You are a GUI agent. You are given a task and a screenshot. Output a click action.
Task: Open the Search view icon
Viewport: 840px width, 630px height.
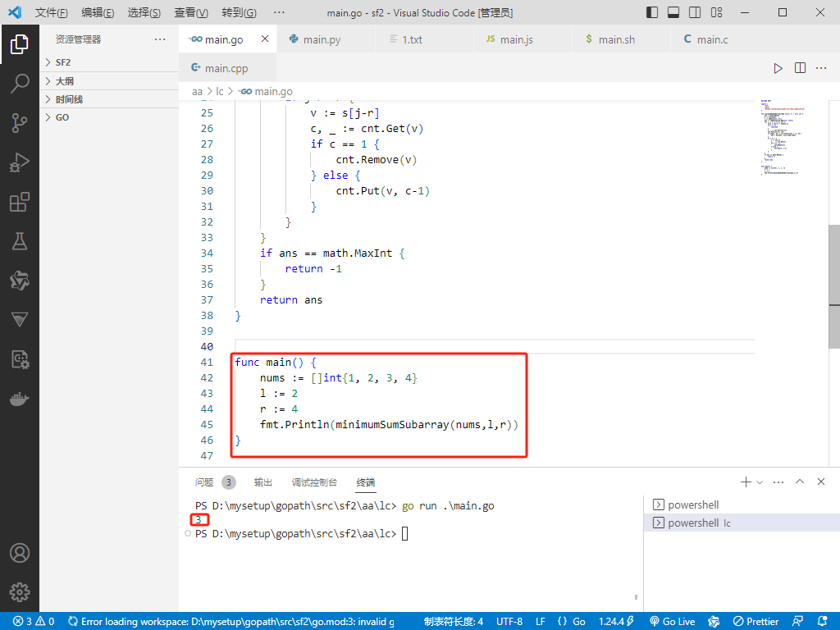tap(20, 84)
